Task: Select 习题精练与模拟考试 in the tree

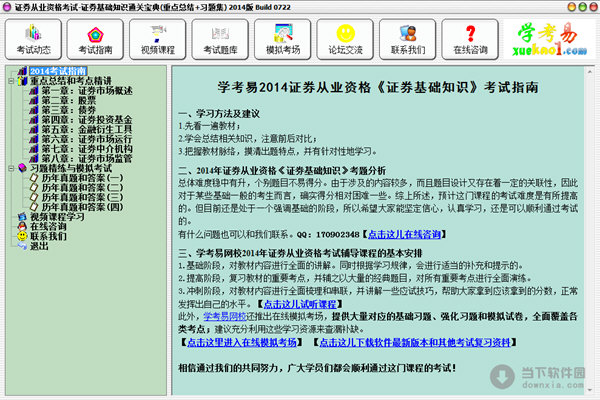Action: (x=71, y=168)
